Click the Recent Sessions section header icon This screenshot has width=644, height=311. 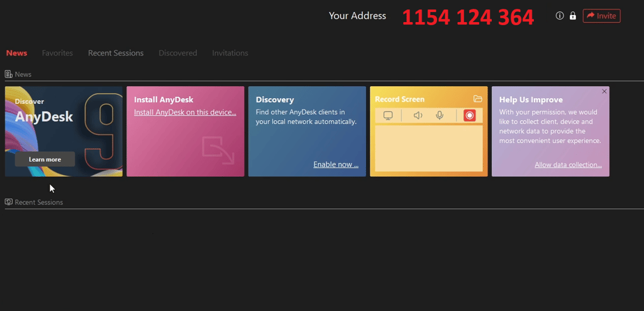tap(8, 202)
